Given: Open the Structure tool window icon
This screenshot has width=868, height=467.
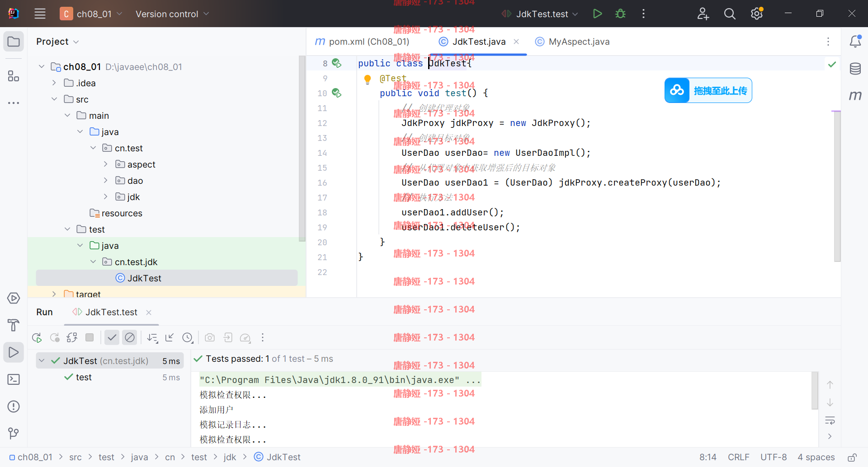Looking at the screenshot, I should click(14, 76).
